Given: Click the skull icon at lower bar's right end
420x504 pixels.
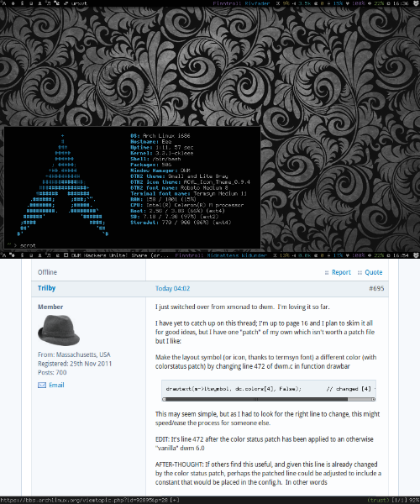Looking at the screenshot, I should pos(416,255).
